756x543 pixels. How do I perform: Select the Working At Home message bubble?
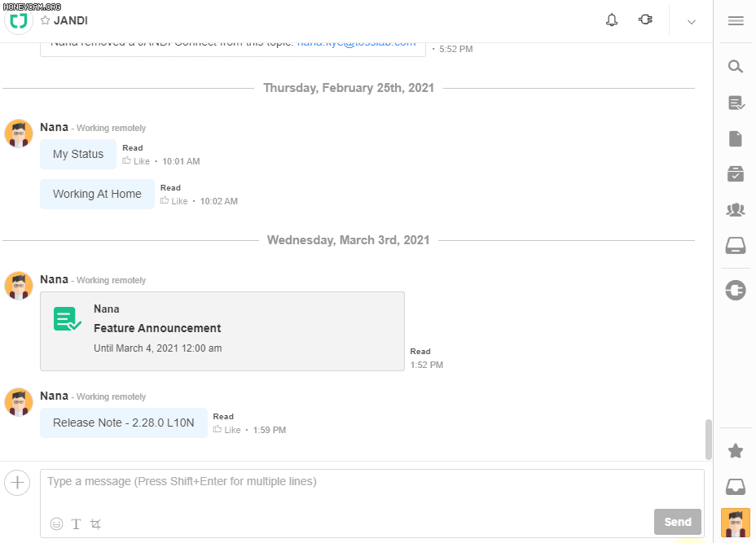click(97, 195)
